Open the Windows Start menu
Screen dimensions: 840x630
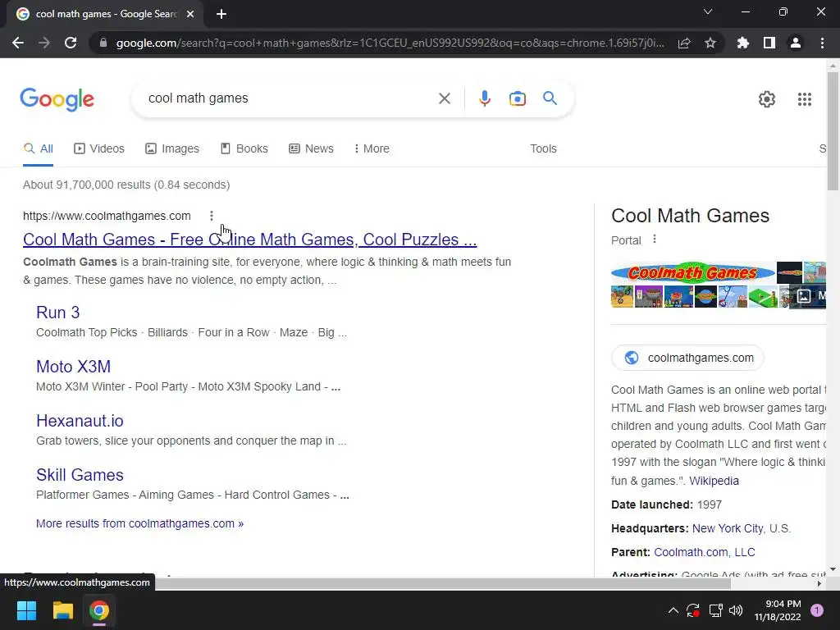(26, 610)
